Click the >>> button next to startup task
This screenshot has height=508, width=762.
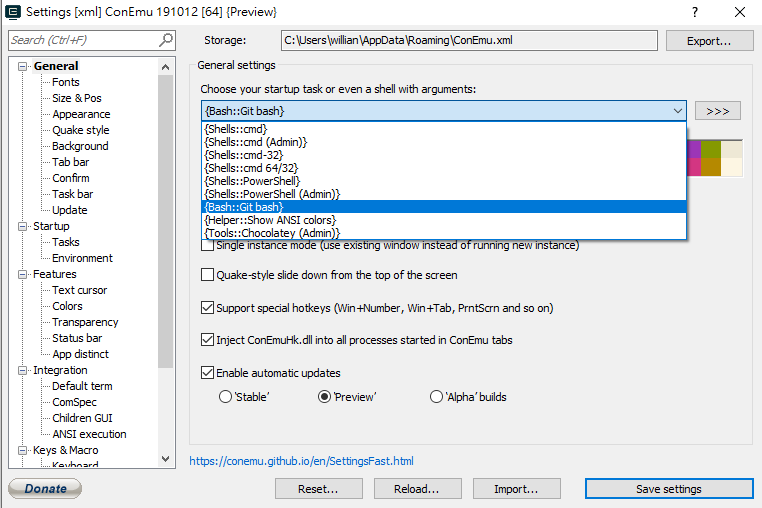point(718,111)
